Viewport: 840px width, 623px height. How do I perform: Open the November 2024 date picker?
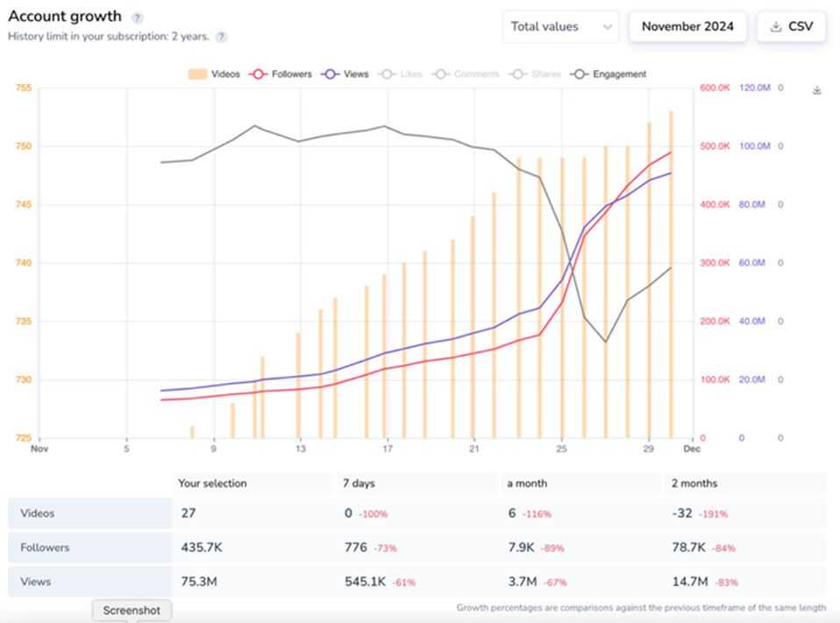[687, 26]
